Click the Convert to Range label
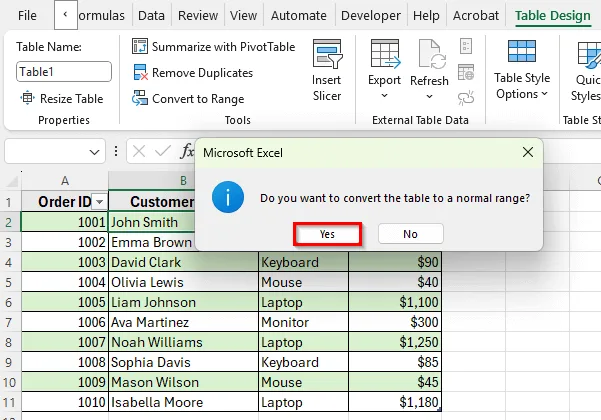601x420 pixels. tap(198, 99)
